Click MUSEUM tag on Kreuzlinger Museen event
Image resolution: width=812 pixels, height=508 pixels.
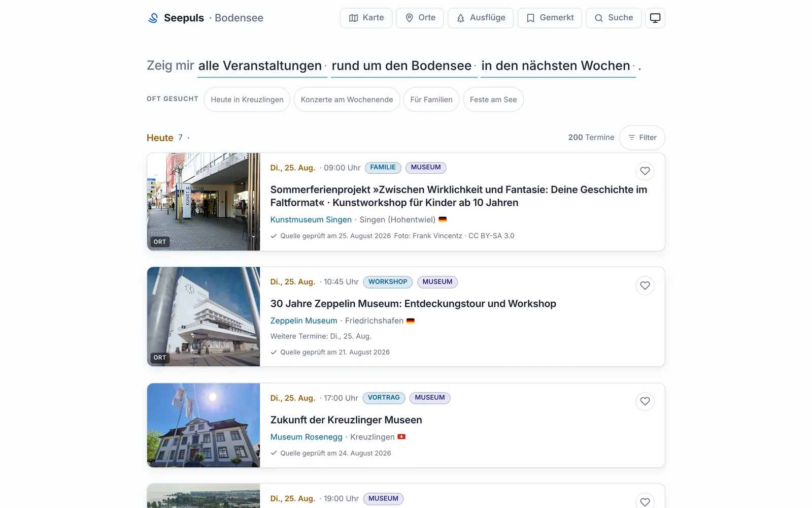click(430, 398)
